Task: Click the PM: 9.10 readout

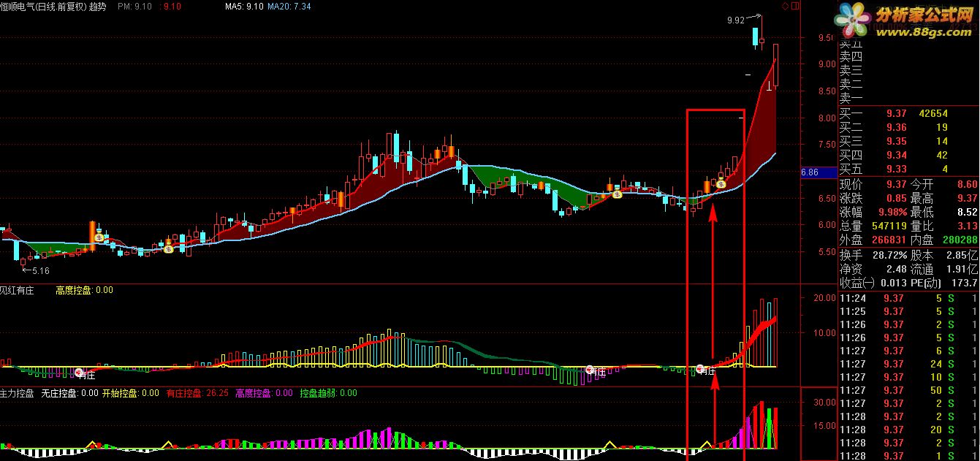Action: click(134, 7)
